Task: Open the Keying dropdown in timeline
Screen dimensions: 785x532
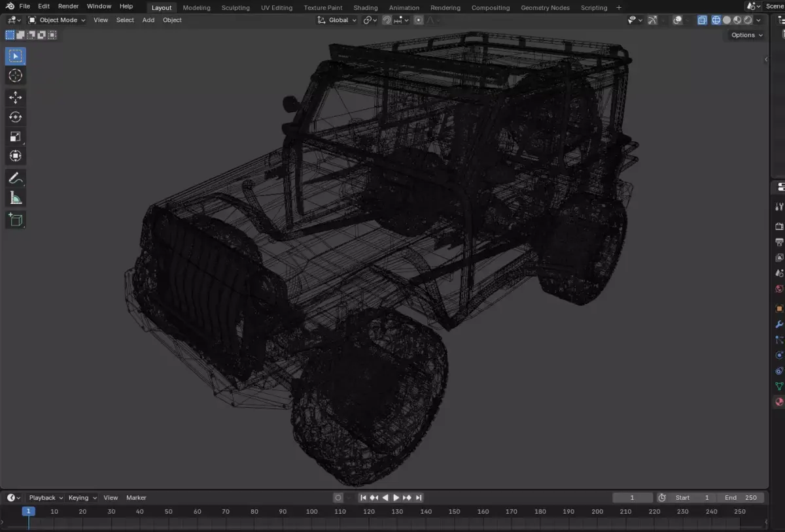Action: [x=82, y=498]
